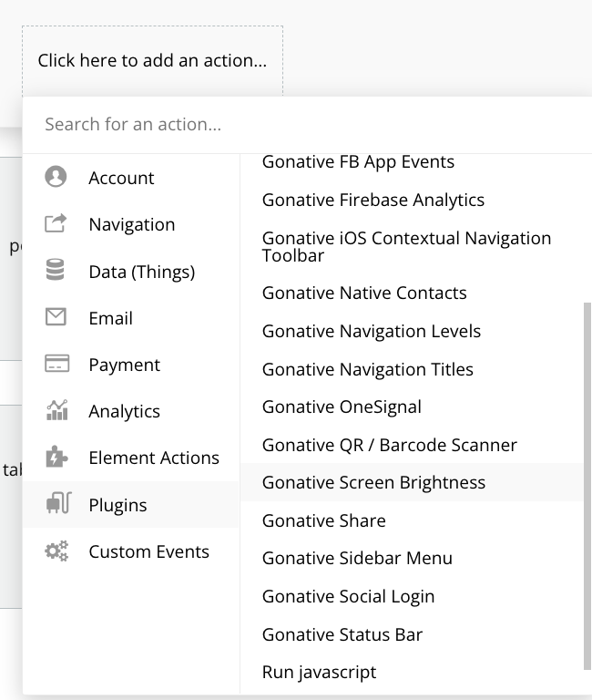
Task: Open the Navigation action category
Action: [131, 224]
